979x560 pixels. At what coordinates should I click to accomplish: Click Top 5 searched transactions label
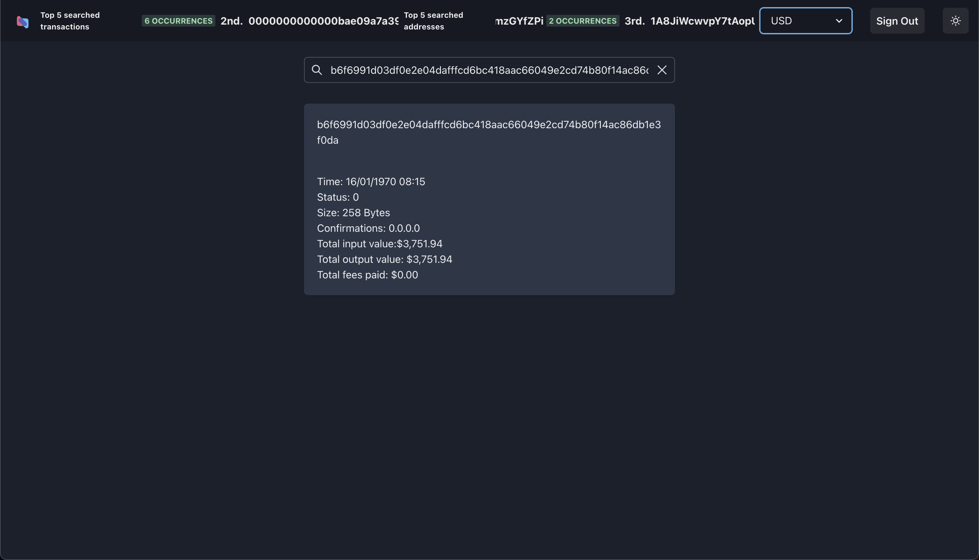(x=70, y=21)
